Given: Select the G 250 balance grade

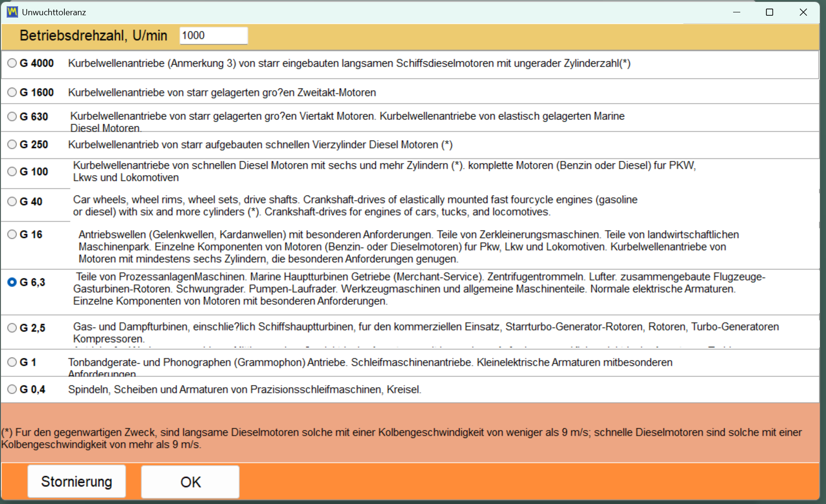Looking at the screenshot, I should click(12, 145).
